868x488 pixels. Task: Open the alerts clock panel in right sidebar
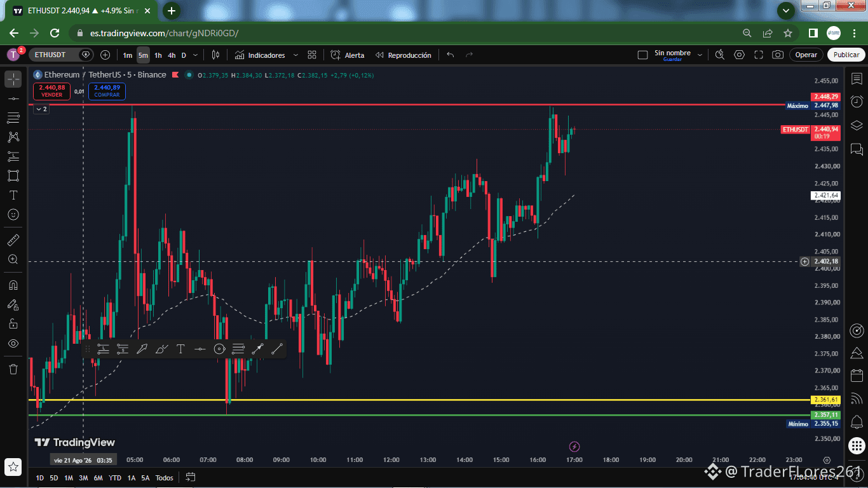click(857, 102)
